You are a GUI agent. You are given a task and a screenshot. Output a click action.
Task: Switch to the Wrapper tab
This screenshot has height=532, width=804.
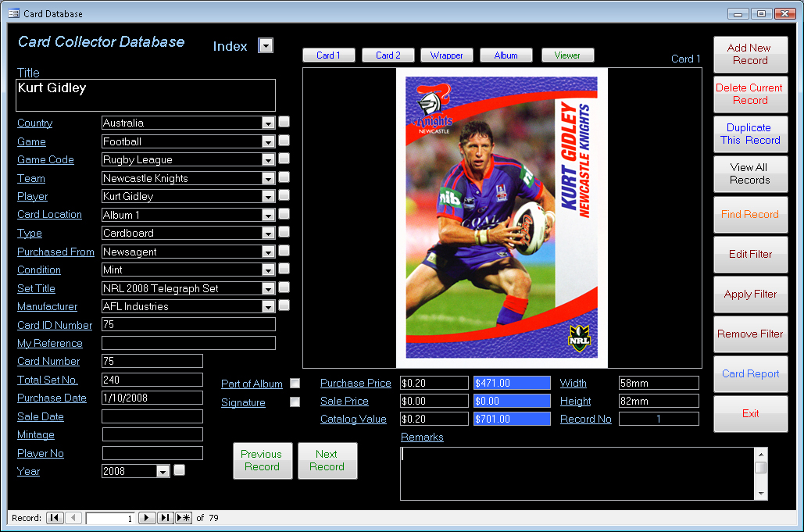[x=446, y=55]
